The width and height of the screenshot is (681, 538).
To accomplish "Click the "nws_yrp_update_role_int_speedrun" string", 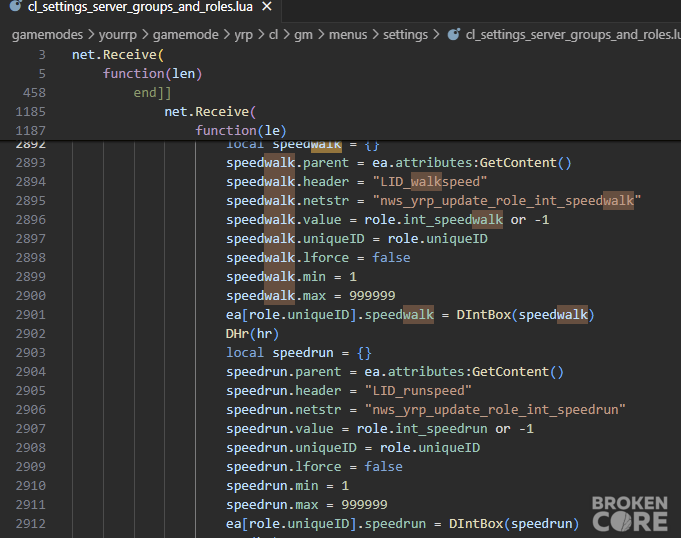I will pos(495,410).
